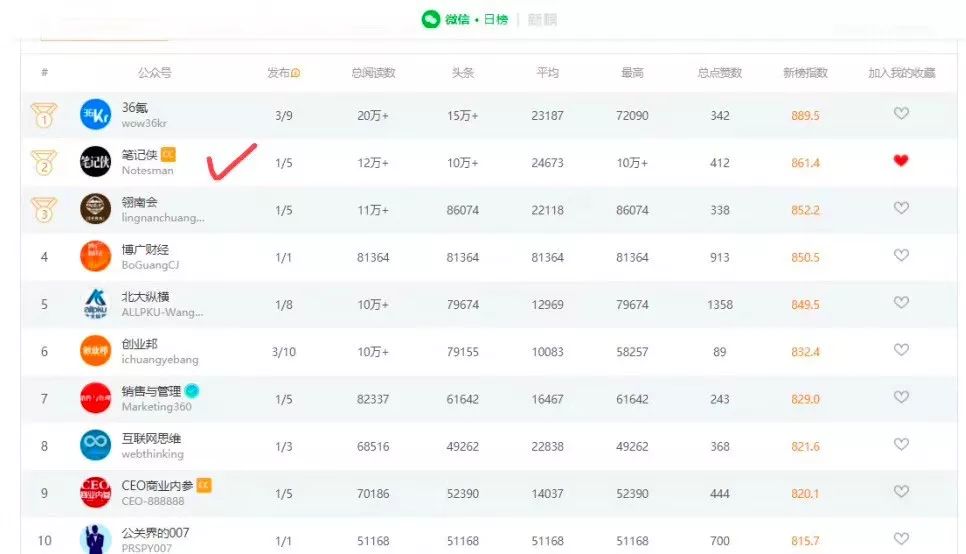Viewport: 966px width, 554px height.
Task: Sort by 最高 column header
Action: (x=632, y=73)
